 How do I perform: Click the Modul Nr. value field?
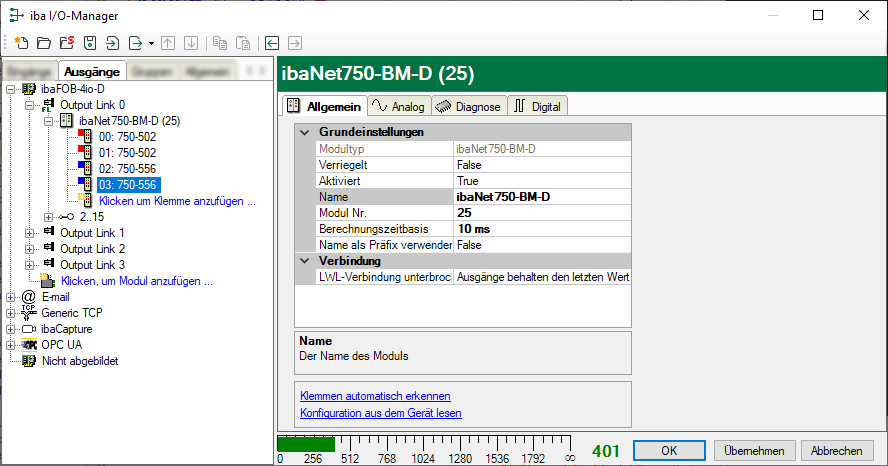pyautogui.click(x=541, y=213)
